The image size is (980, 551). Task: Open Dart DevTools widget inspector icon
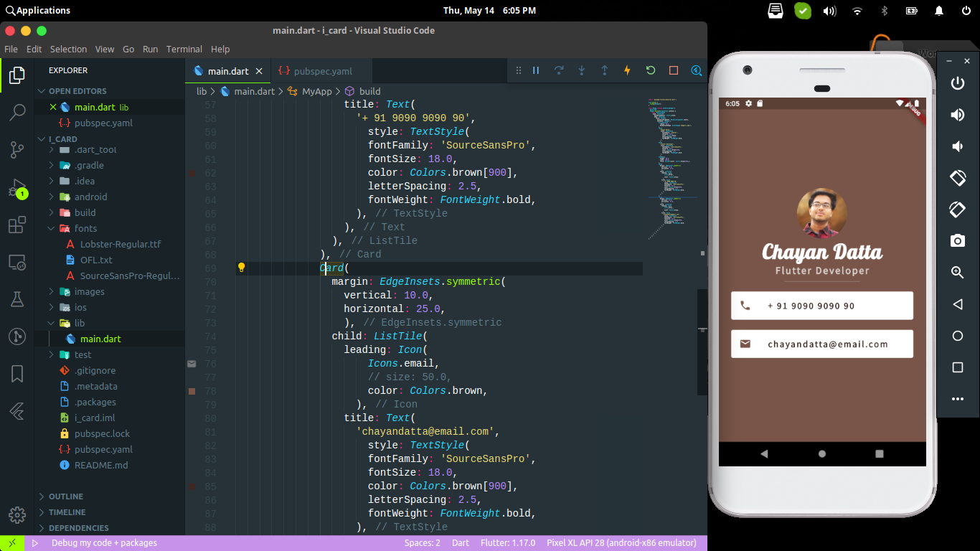[696, 70]
